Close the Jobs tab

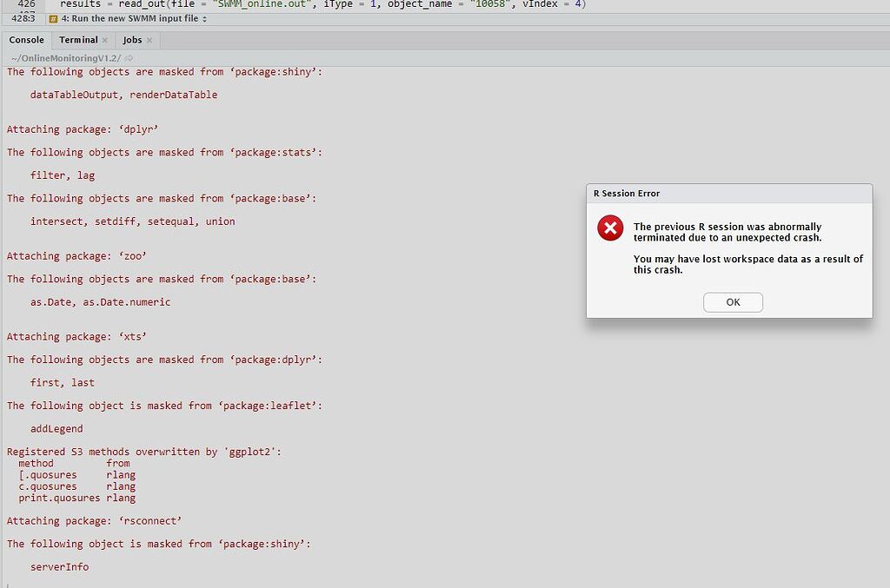point(149,40)
